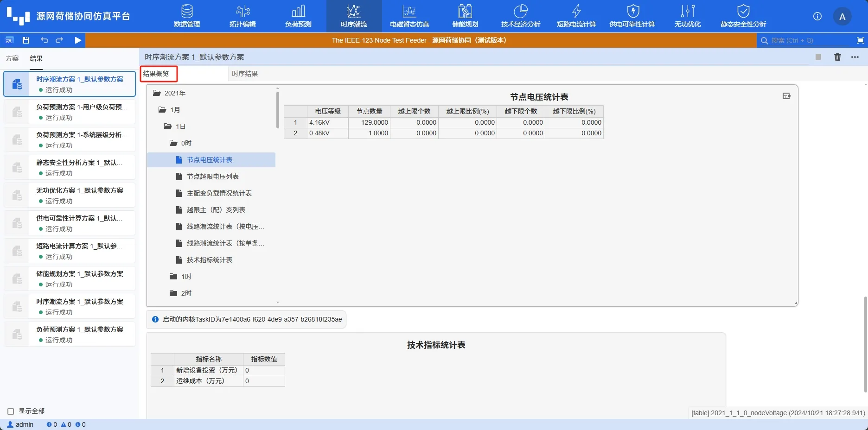Viewport: 868px width, 430px height.
Task: Open the 拓扑编辑 module
Action: (x=243, y=16)
